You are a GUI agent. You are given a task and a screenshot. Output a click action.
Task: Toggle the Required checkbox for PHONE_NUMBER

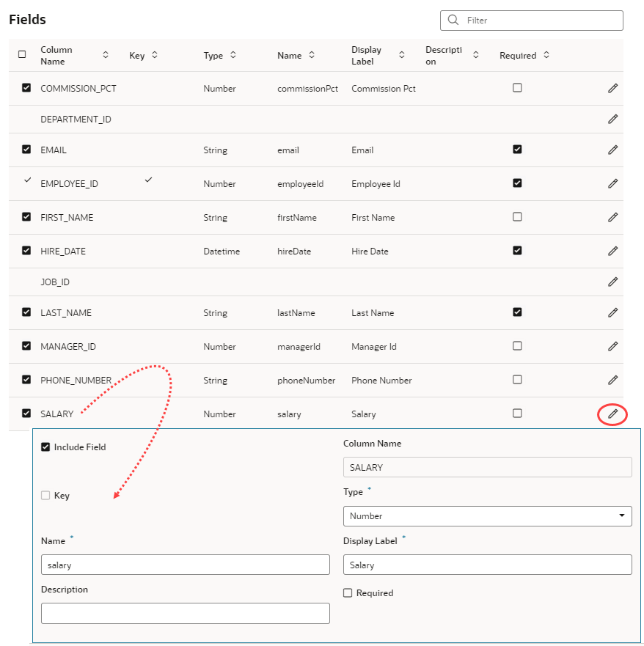(x=517, y=380)
